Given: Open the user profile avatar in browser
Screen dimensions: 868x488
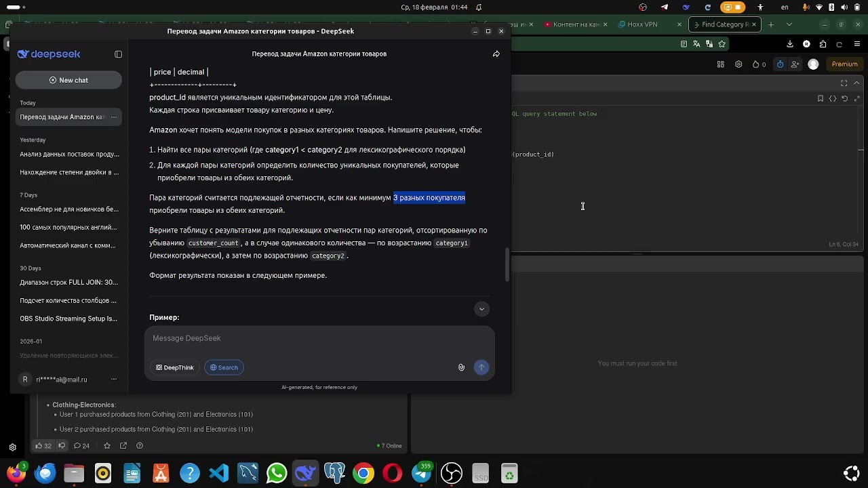Looking at the screenshot, I should pyautogui.click(x=813, y=64).
